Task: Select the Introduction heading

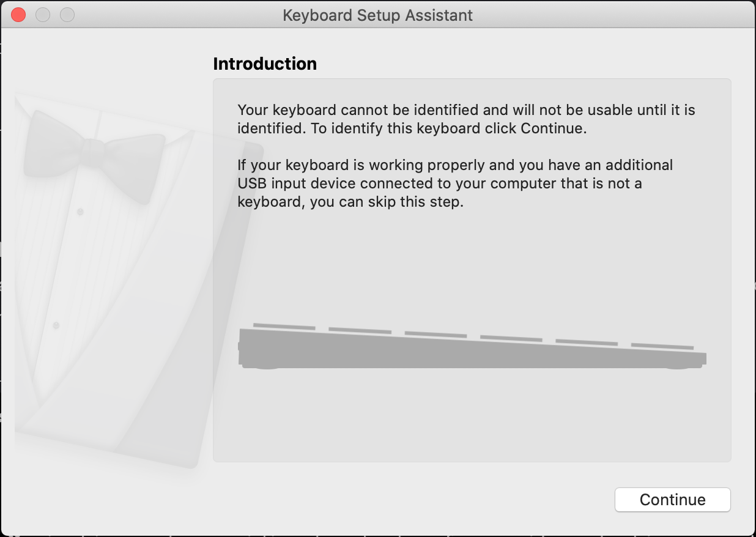Action: (265, 64)
